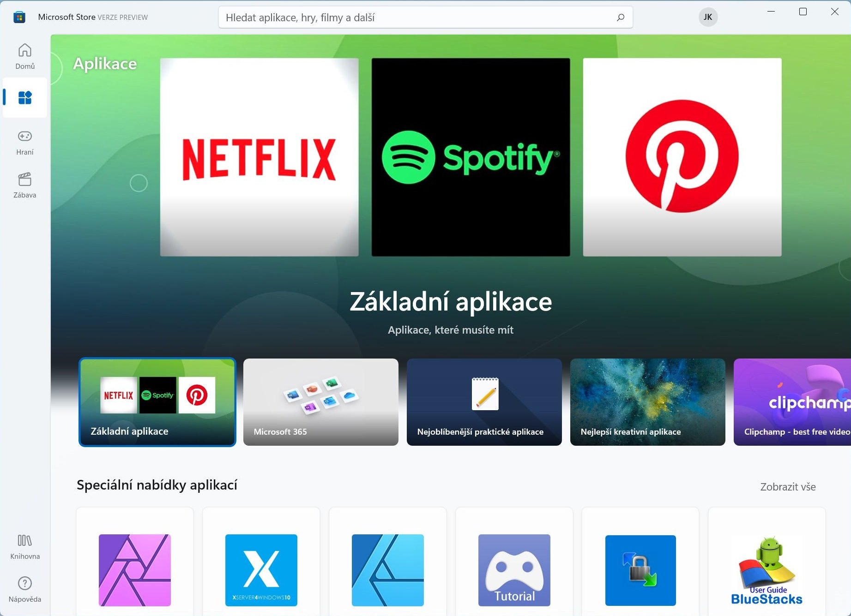
Task: Select Nejlepší kreativní aplikace card
Action: (648, 402)
